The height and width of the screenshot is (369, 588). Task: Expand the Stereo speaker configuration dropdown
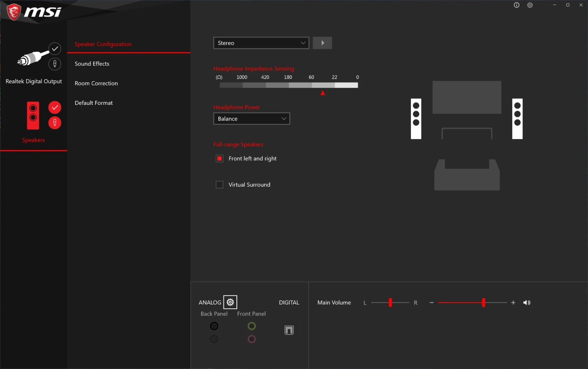click(x=261, y=43)
